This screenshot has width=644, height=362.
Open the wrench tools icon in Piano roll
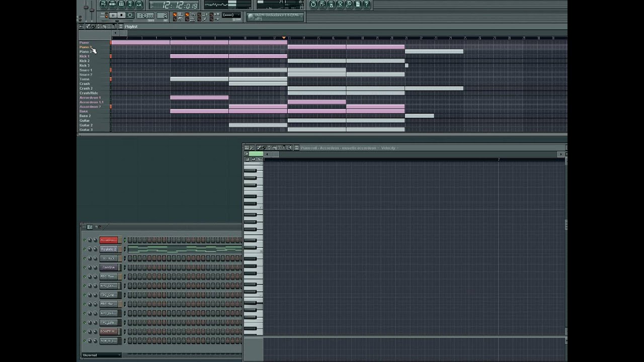click(252, 148)
